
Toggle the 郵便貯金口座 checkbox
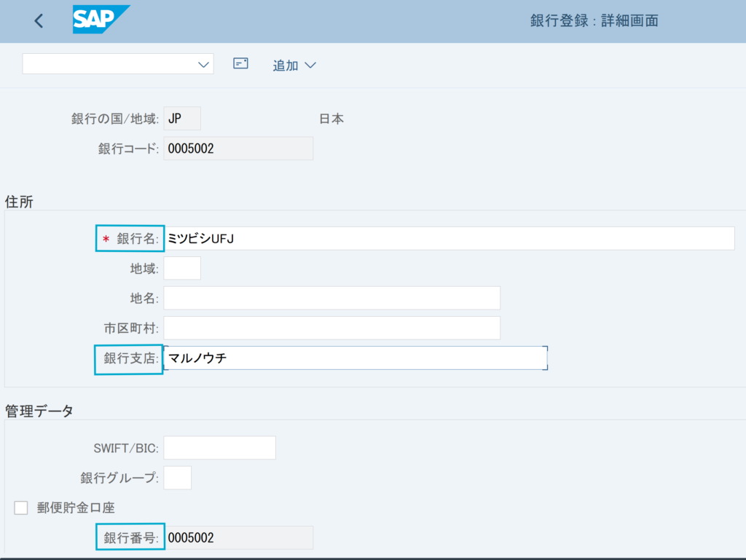[x=21, y=508]
